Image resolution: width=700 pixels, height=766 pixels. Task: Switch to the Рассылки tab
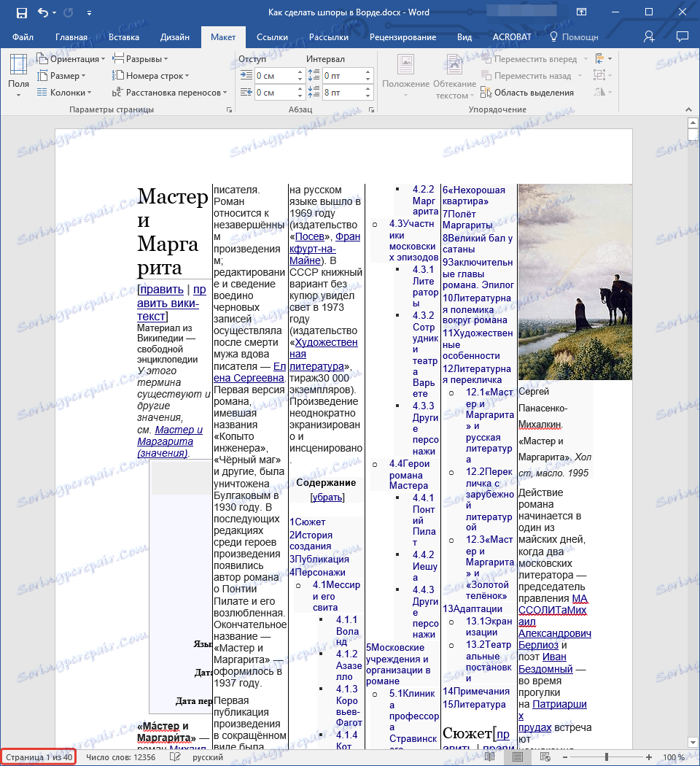tap(329, 37)
